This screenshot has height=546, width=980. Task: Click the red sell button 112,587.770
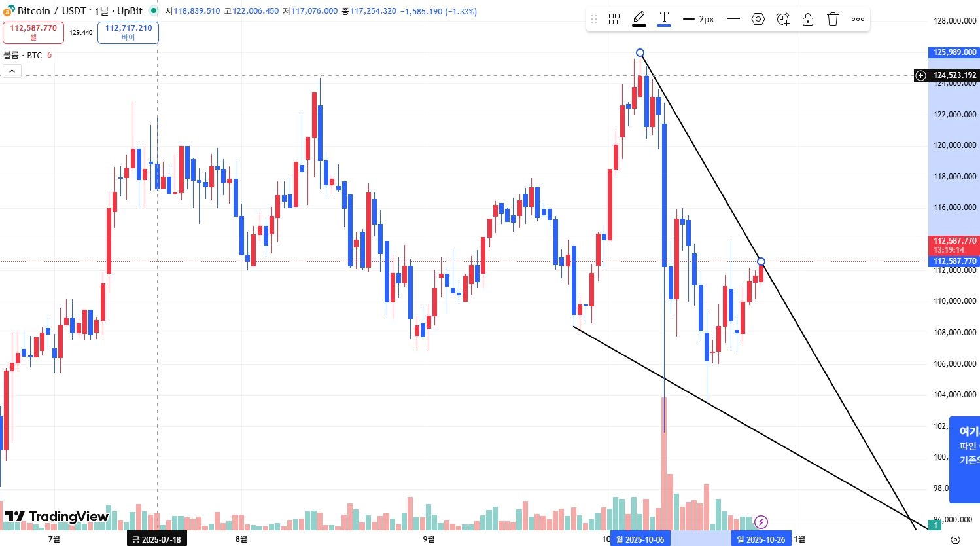click(x=33, y=32)
